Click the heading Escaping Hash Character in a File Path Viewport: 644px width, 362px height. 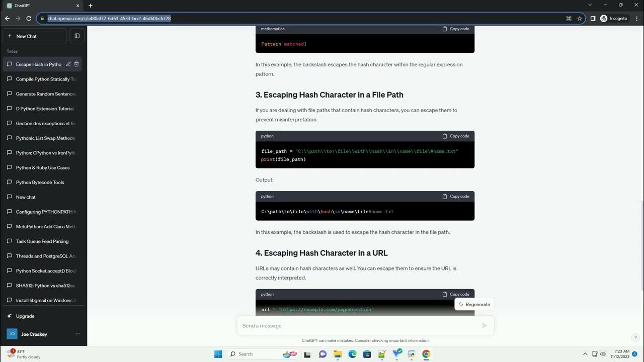click(x=330, y=95)
